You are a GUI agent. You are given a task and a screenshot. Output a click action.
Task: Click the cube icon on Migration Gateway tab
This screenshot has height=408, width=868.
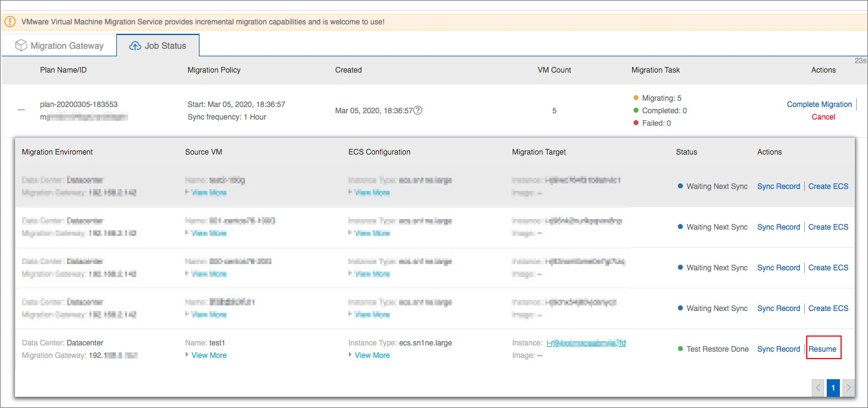(x=21, y=46)
